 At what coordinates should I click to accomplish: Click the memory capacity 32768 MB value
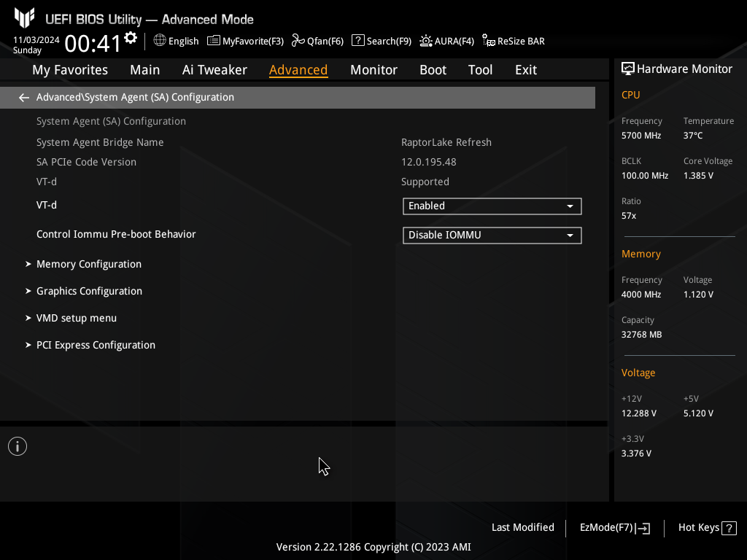coord(642,335)
